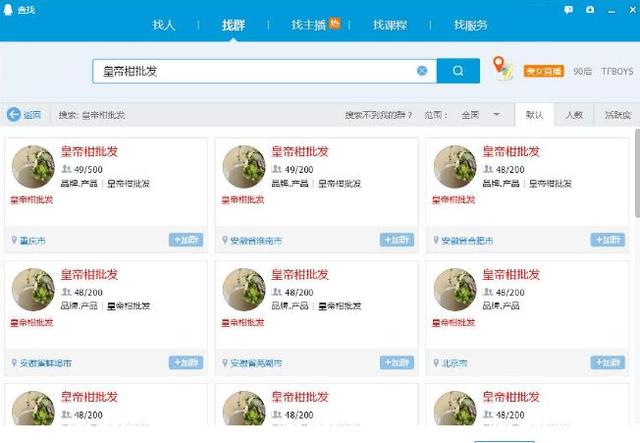Click +加群 on the 重庆市 group card
The image size is (640, 443).
[x=186, y=240]
